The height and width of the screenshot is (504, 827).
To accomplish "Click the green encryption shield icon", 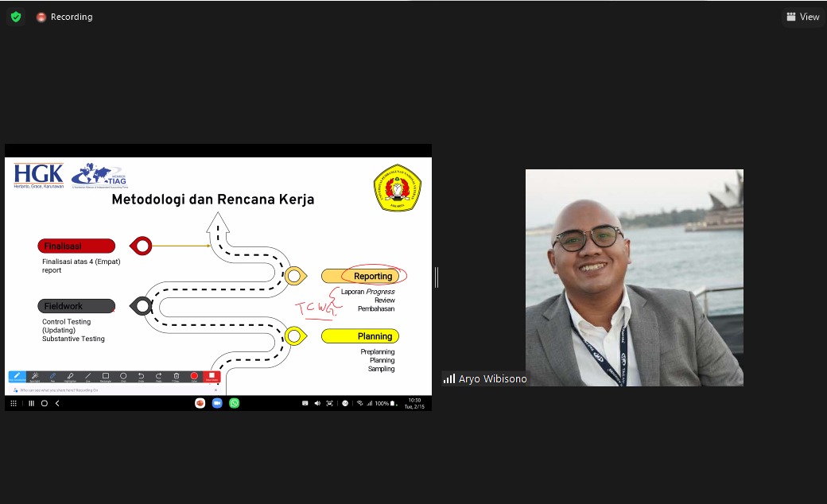I will [16, 17].
